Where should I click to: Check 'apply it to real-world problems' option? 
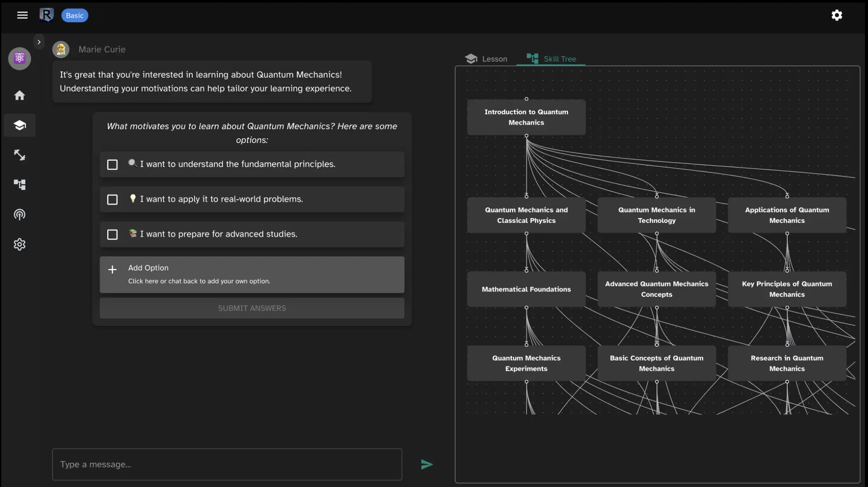pyautogui.click(x=112, y=200)
